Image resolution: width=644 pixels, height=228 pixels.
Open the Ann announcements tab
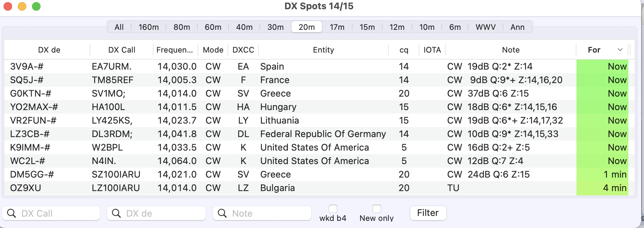pyautogui.click(x=517, y=27)
